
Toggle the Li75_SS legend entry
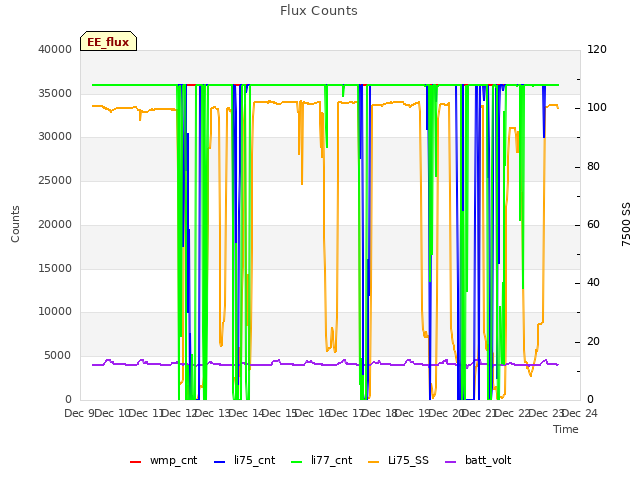point(398,460)
